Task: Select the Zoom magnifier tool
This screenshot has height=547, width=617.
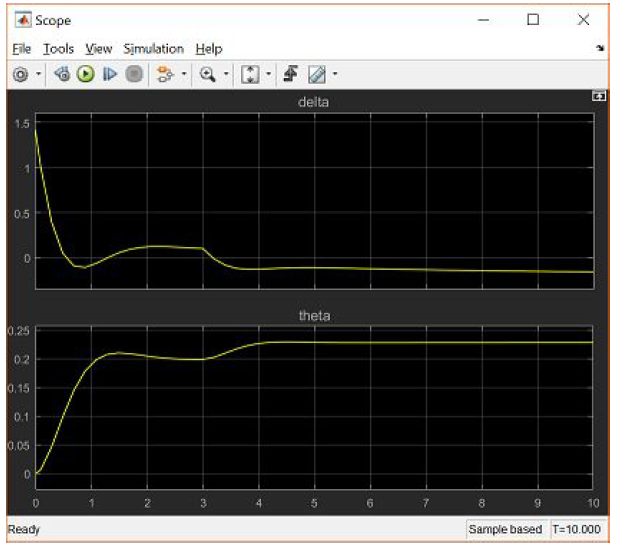Action: pos(208,74)
